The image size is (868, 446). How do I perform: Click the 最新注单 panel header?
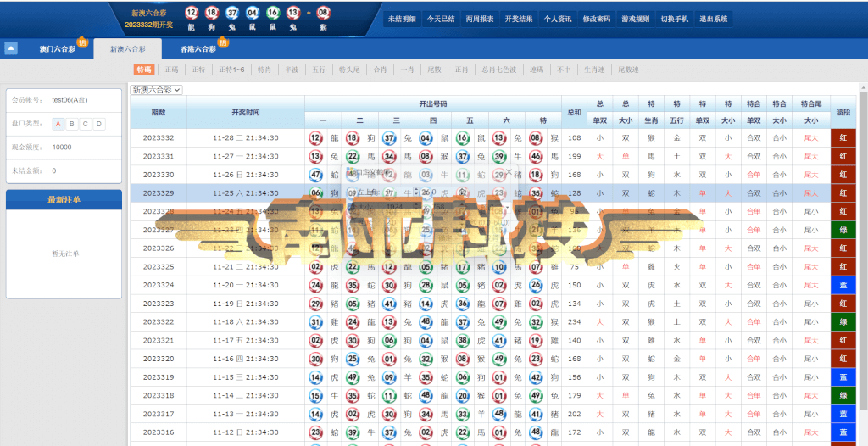click(x=64, y=199)
